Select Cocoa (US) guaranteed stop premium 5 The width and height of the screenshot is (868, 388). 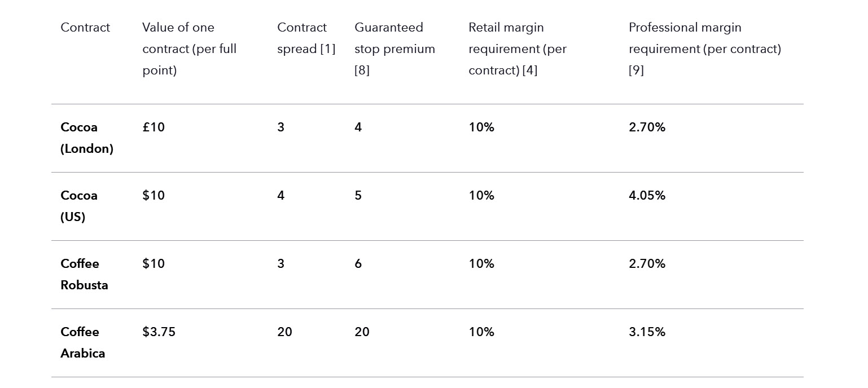pos(358,196)
